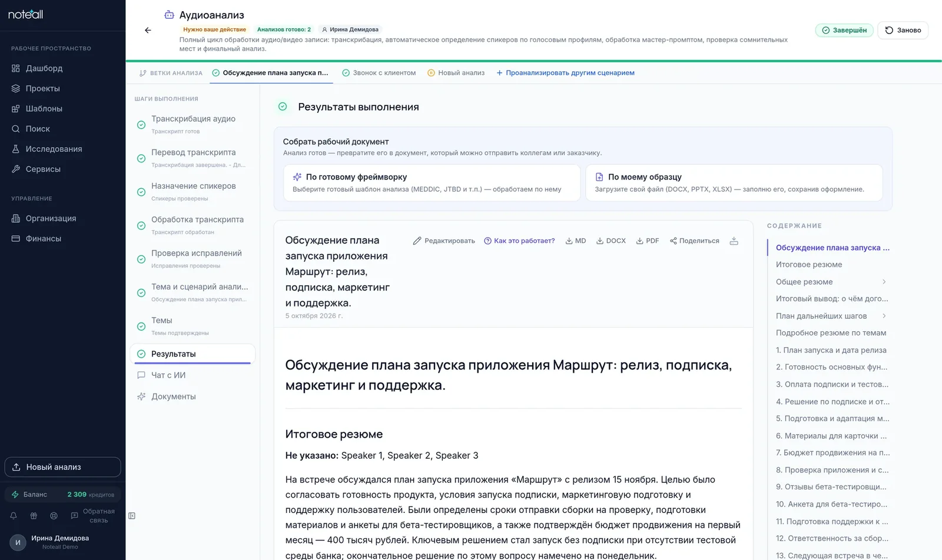The image size is (942, 560).
Task: Click Проанализировать другим сценарием link
Action: pos(565,73)
